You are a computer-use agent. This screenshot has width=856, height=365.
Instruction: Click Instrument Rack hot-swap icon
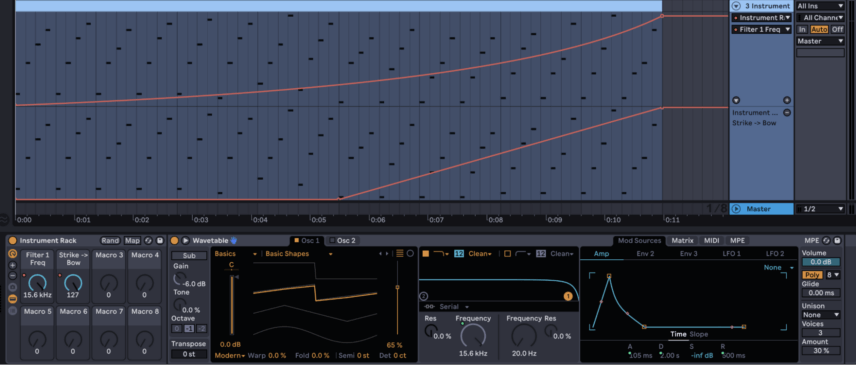pyautogui.click(x=149, y=241)
